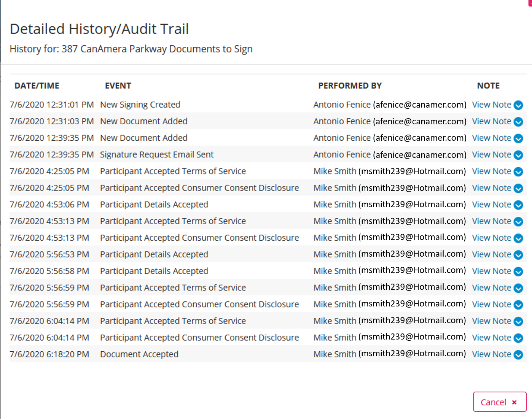Click the EVENT column header
This screenshot has width=532, height=419.
coord(118,86)
